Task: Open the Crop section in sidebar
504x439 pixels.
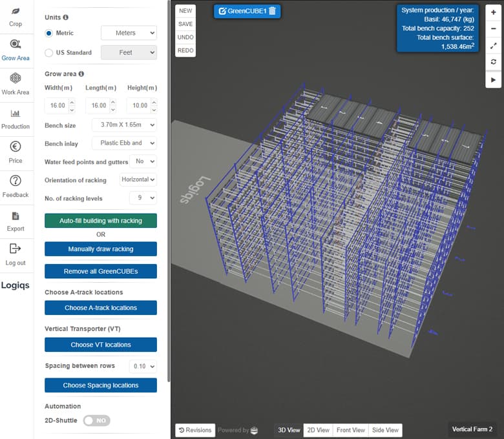Action: [x=16, y=17]
